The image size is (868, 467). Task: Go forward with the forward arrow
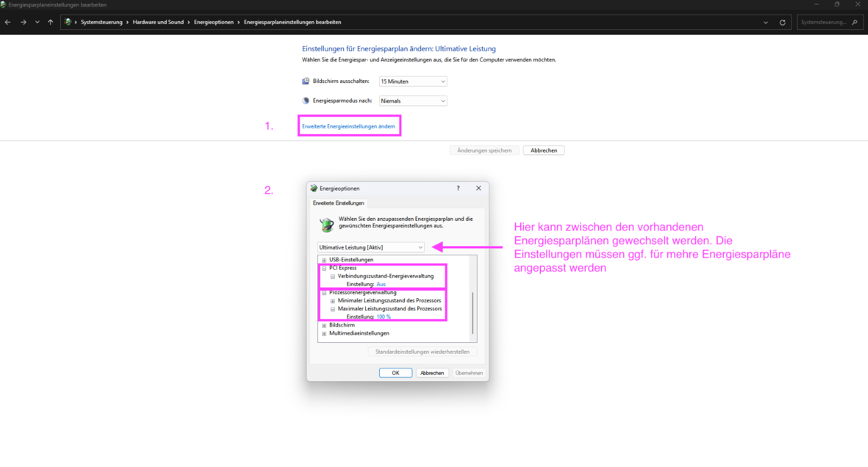(x=23, y=22)
